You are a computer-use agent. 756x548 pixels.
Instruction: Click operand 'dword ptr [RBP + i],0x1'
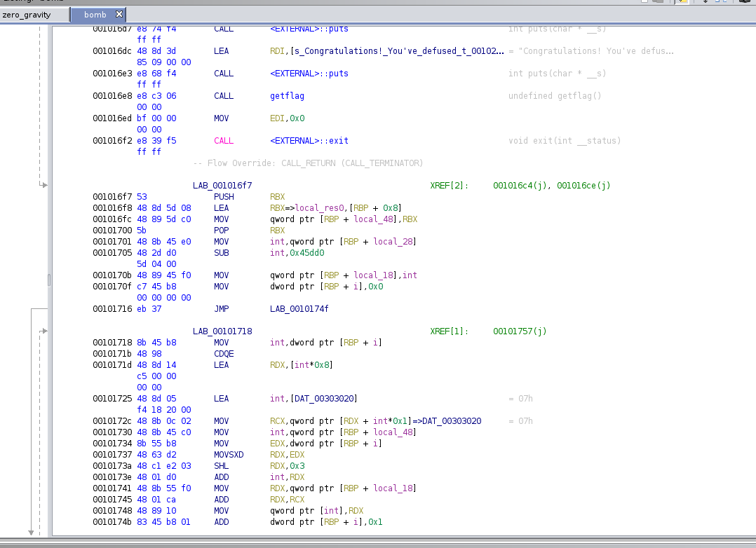pyautogui.click(x=326, y=522)
